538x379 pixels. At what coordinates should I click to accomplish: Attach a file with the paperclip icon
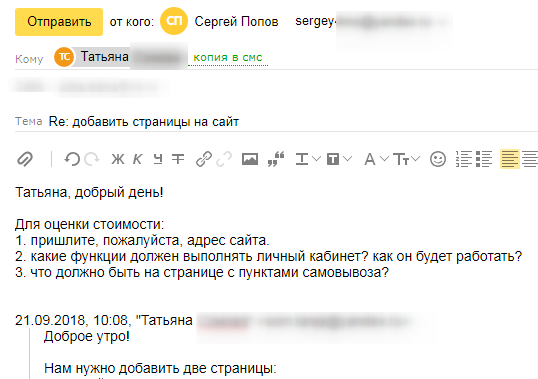click(x=25, y=159)
